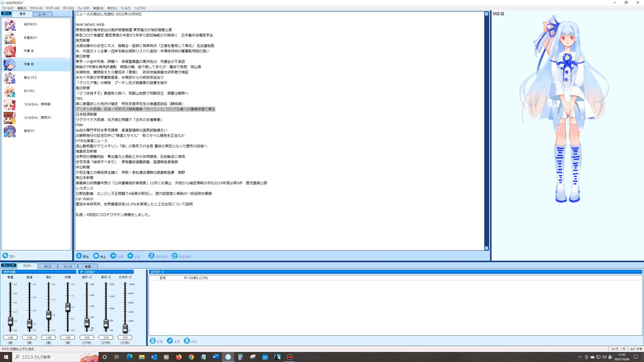Open the 単語 tuning tab

tap(87, 266)
